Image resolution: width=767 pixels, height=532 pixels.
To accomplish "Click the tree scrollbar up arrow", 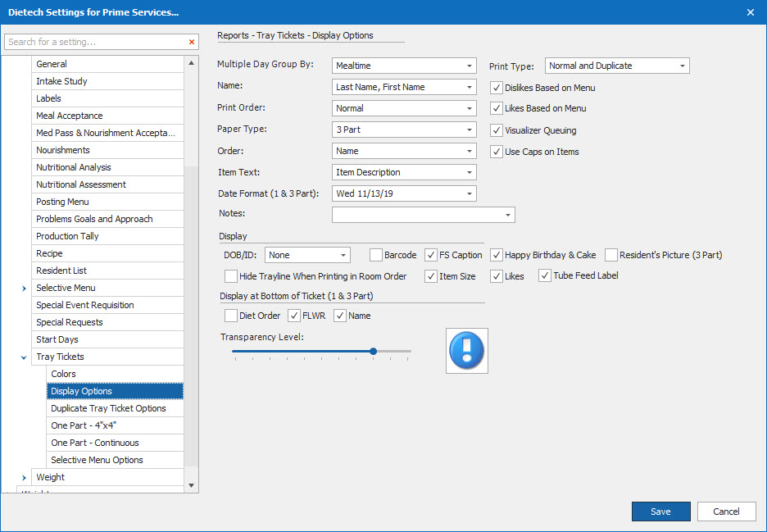I will tap(191, 63).
